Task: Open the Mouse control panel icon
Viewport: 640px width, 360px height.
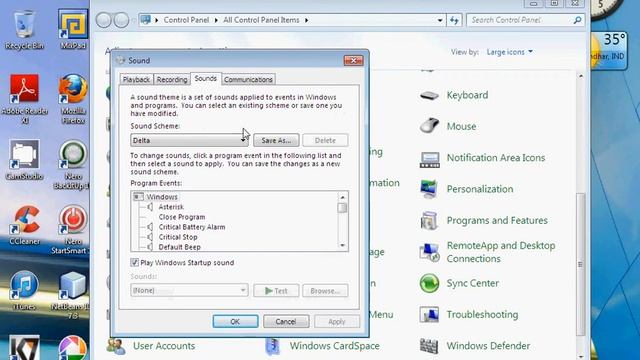Action: coord(429,126)
